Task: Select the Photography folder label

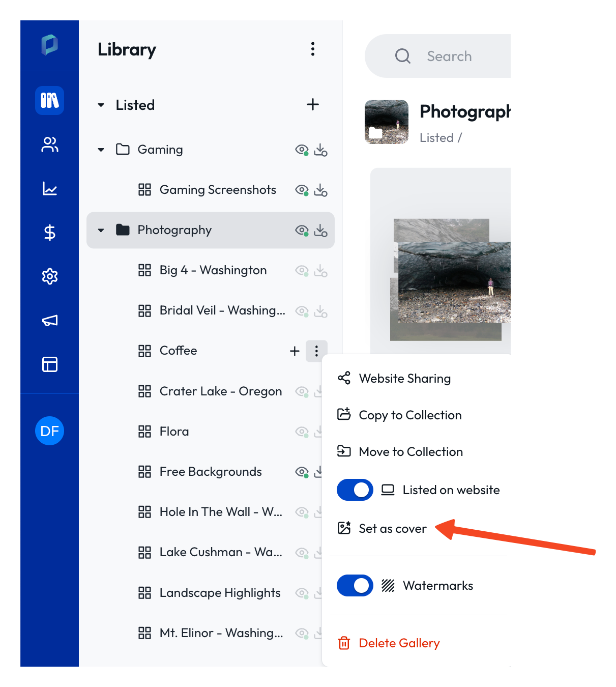Action: pyautogui.click(x=174, y=230)
